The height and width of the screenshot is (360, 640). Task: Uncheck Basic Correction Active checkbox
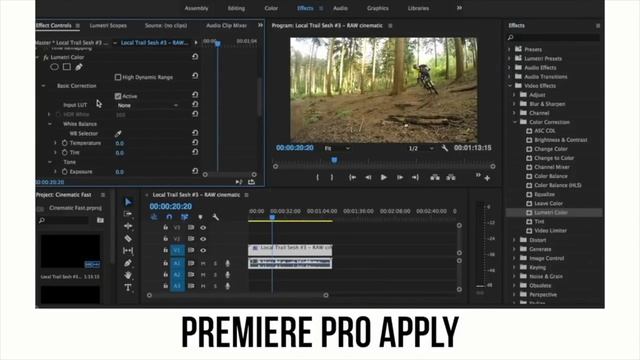[118, 96]
